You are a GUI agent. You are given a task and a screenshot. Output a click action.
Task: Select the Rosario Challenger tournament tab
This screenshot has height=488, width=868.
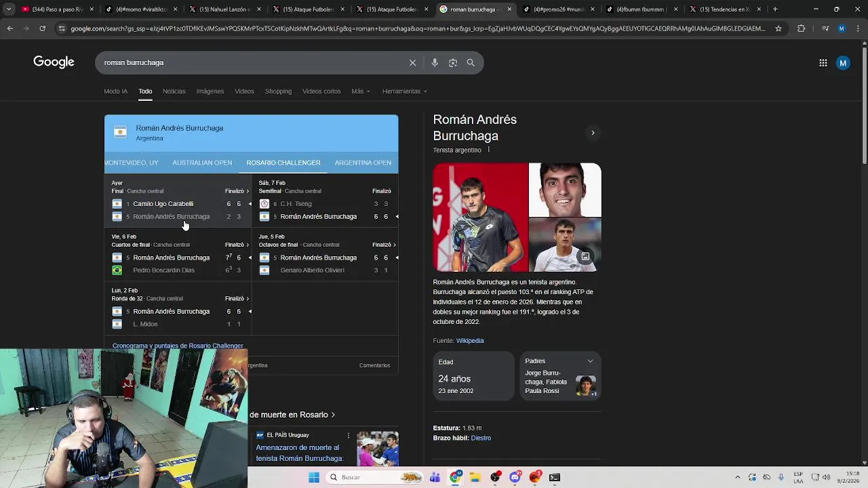pos(283,163)
